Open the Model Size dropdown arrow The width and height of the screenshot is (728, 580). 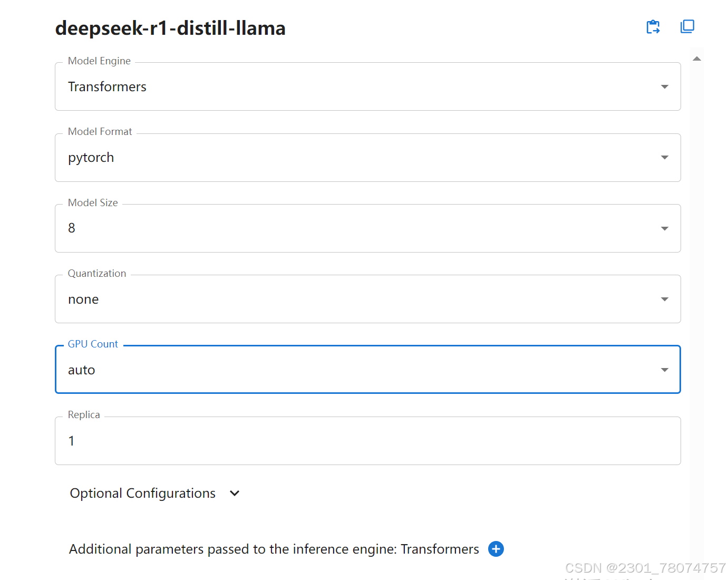point(665,228)
